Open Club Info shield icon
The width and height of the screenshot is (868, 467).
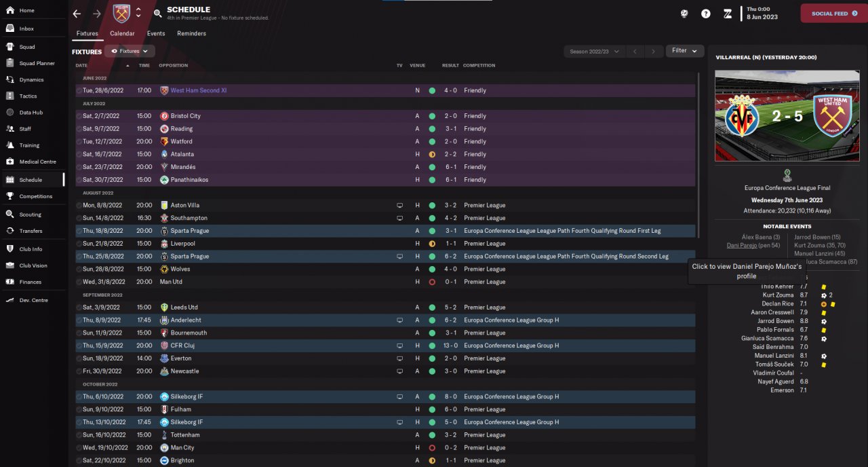(x=9, y=248)
